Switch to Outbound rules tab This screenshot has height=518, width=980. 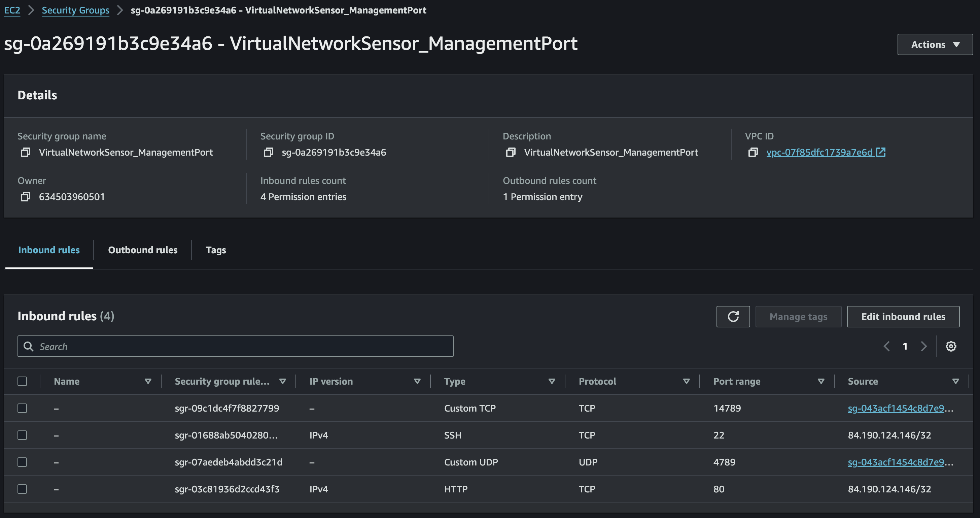143,250
